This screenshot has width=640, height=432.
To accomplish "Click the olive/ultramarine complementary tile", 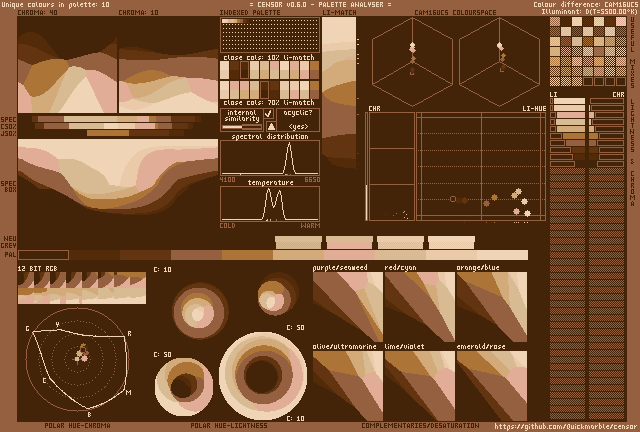I will (x=348, y=386).
